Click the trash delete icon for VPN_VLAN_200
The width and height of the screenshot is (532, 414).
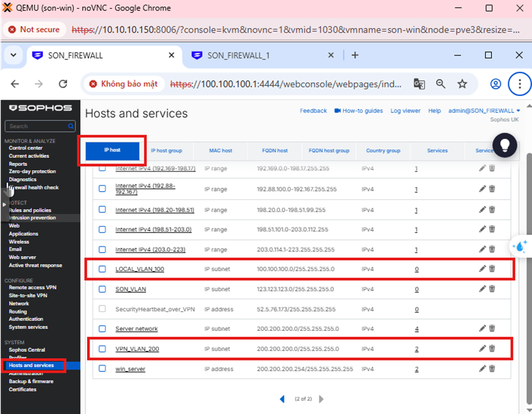click(492, 349)
